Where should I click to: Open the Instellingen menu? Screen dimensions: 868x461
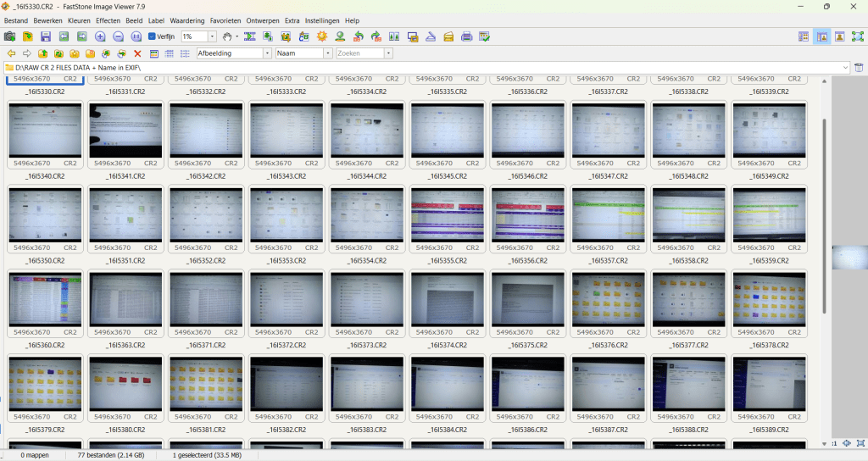coord(322,20)
